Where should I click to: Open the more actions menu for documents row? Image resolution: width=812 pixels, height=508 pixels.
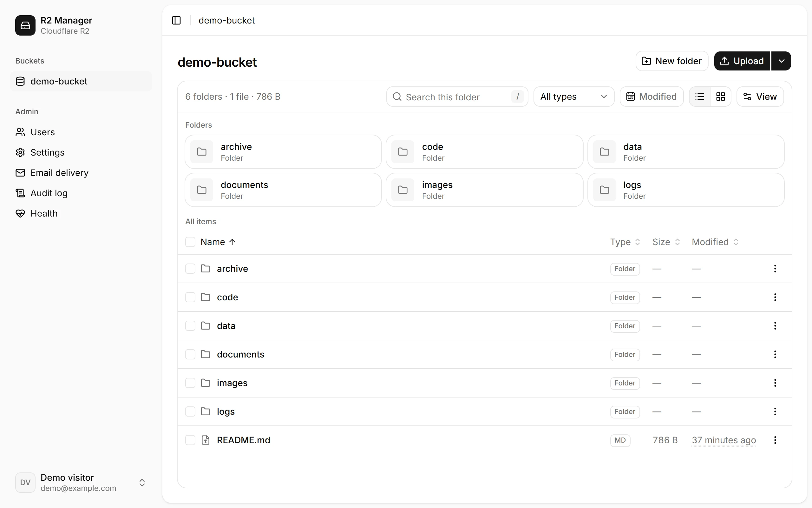point(775,354)
